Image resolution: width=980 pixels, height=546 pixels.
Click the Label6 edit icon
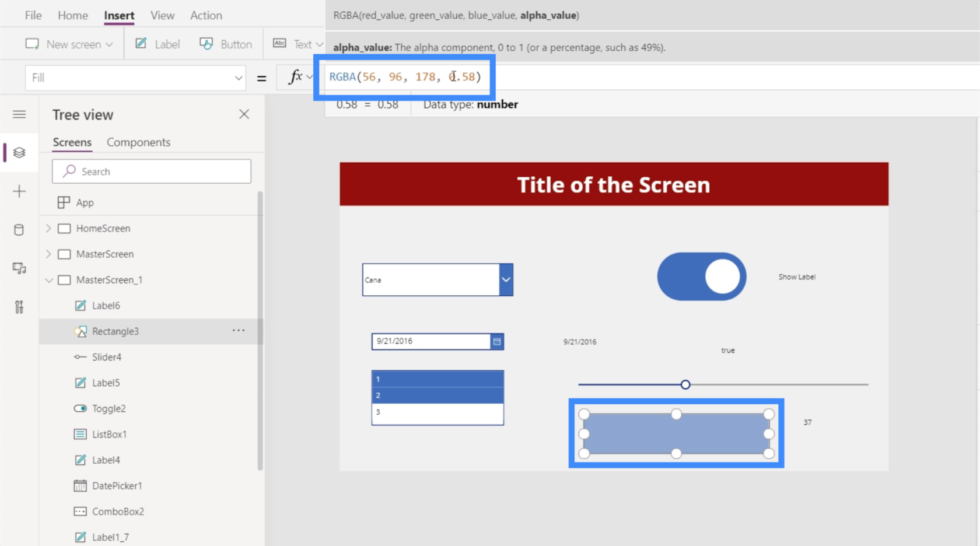(80, 305)
